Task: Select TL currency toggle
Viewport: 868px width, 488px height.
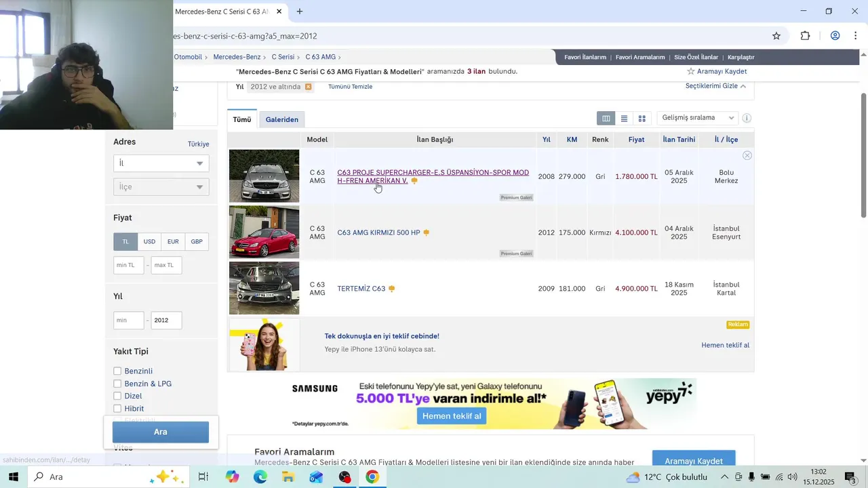Action: pos(125,242)
